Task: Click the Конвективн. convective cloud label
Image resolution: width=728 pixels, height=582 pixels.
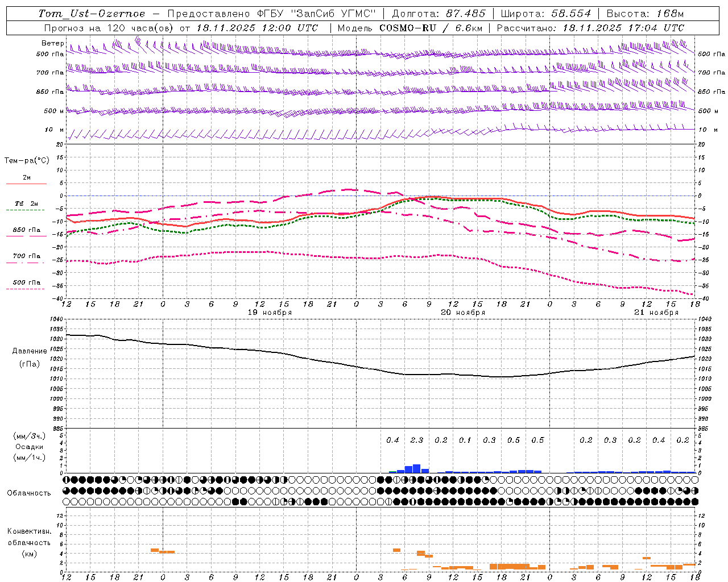Action: [30, 531]
